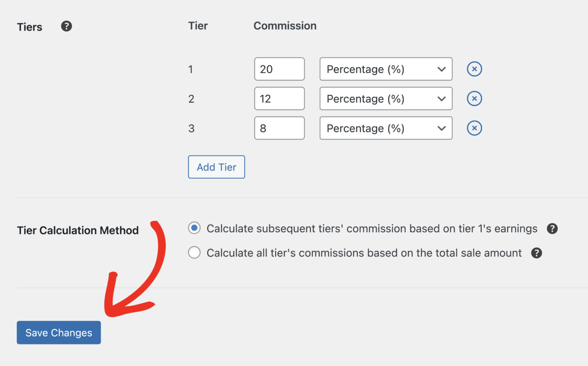Select "Calculate all tier's commissions based on total sale amount"
Screen dimensions: 588x366
(x=194, y=252)
